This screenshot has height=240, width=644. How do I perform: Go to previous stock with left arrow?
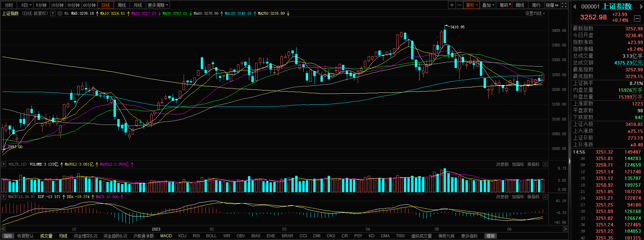(x=575, y=7)
